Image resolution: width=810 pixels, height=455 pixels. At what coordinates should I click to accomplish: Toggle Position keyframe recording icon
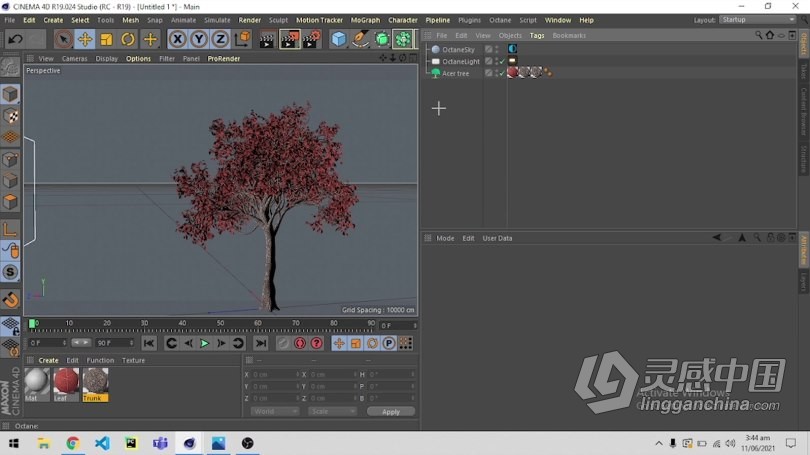339,343
